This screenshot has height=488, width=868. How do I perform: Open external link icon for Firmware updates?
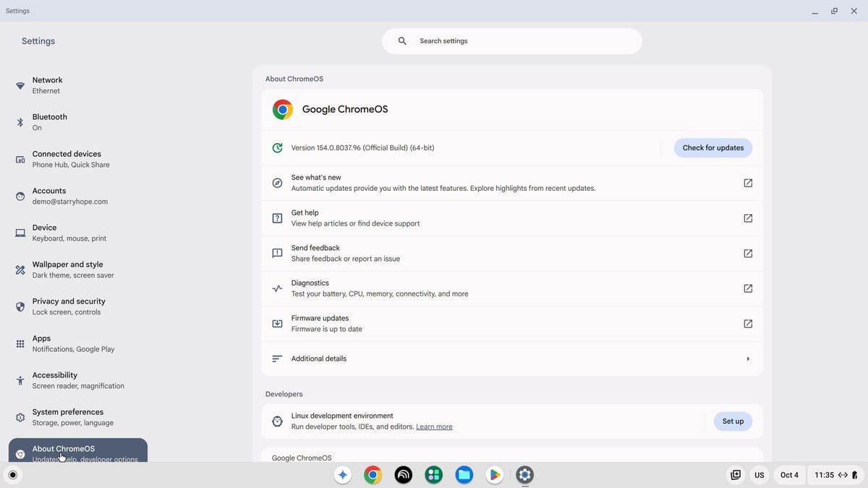tap(748, 324)
